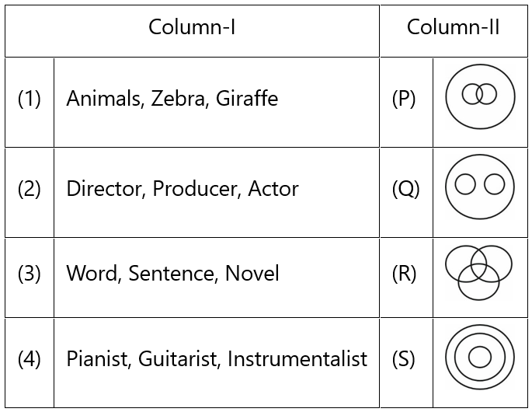Click row number (4)
Screen dimensions: 532x412
(x=30, y=359)
